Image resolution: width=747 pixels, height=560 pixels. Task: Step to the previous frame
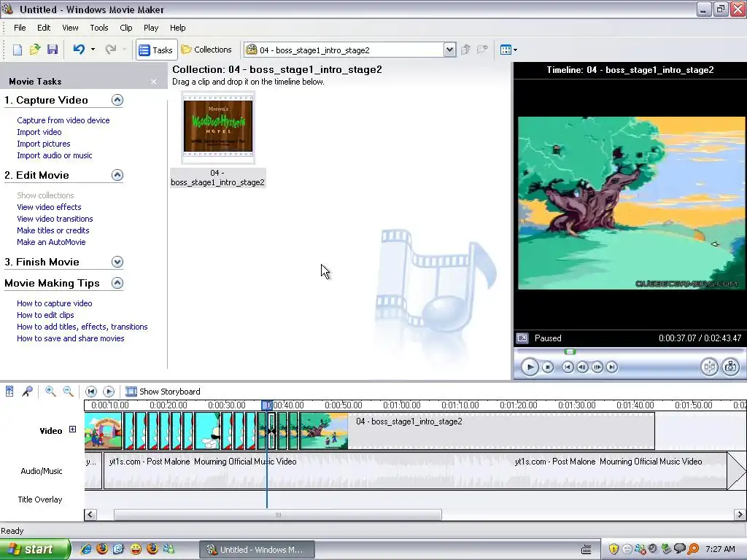582,367
